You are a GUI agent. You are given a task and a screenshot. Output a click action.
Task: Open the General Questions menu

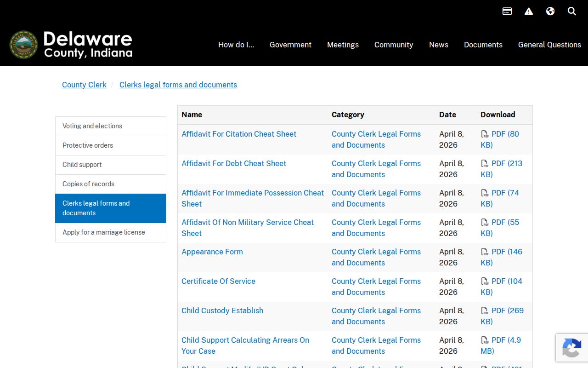[x=549, y=45]
